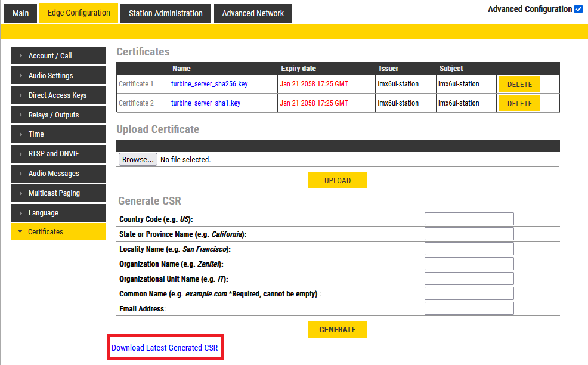This screenshot has height=365, width=588.
Task: Download Latest Generated CSR link
Action: [165, 348]
